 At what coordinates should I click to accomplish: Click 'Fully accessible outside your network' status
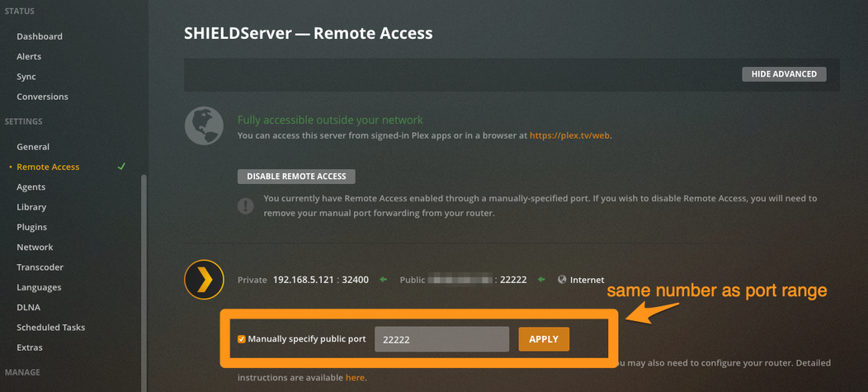pos(330,120)
